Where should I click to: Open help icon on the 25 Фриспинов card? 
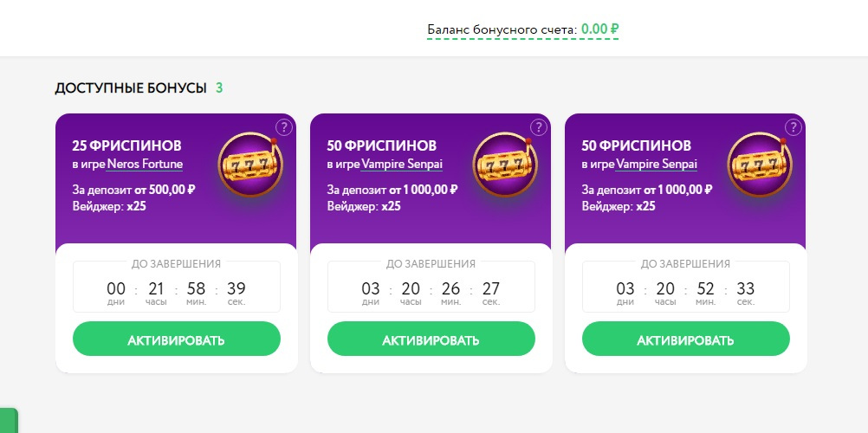pos(283,127)
